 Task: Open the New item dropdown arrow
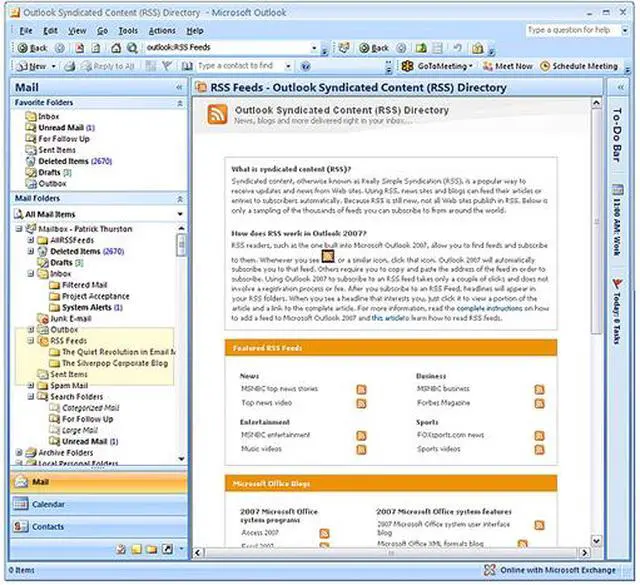click(53, 66)
